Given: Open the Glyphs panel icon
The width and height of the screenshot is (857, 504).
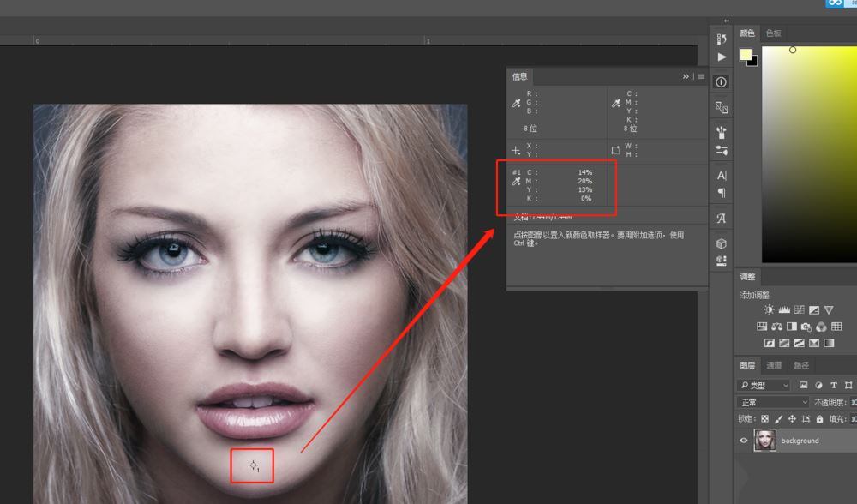Looking at the screenshot, I should pos(722,218).
